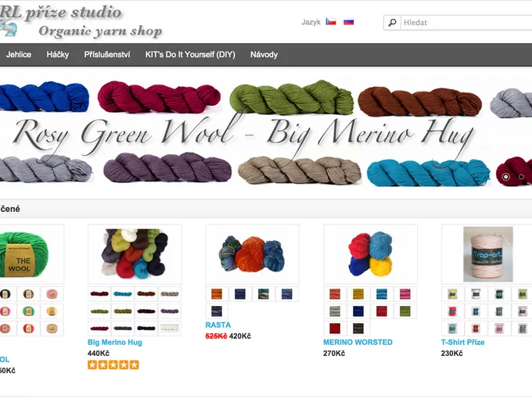Pick the dark blue swatch under Merino Worsted
This screenshot has height=399, width=532.
pos(358,311)
